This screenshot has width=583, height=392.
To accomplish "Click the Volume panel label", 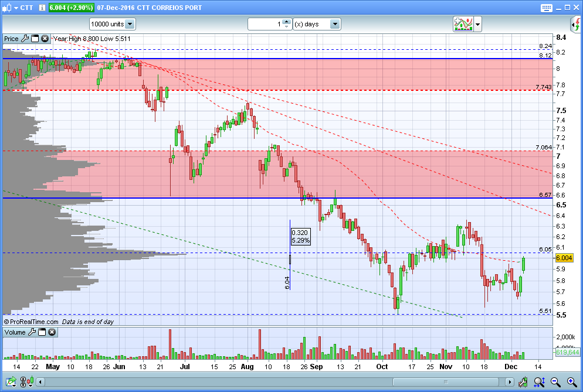I will click(15, 332).
